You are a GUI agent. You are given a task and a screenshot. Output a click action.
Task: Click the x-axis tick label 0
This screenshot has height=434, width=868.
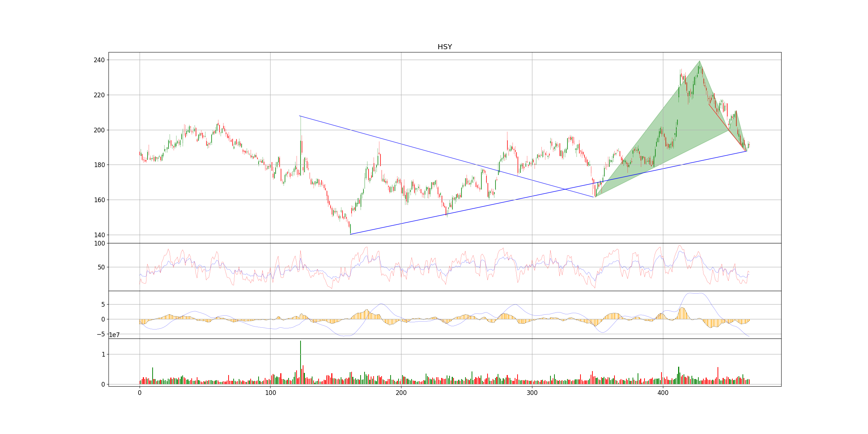140,393
